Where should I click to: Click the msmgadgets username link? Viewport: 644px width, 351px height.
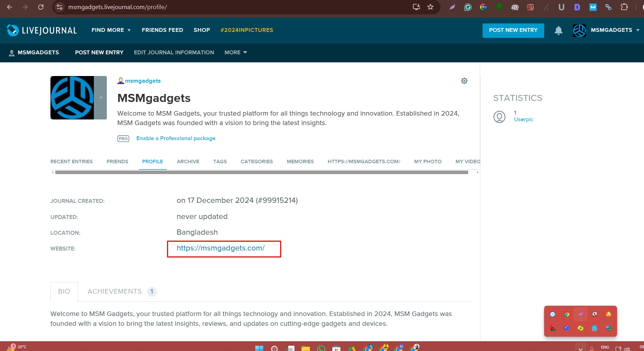[143, 81]
